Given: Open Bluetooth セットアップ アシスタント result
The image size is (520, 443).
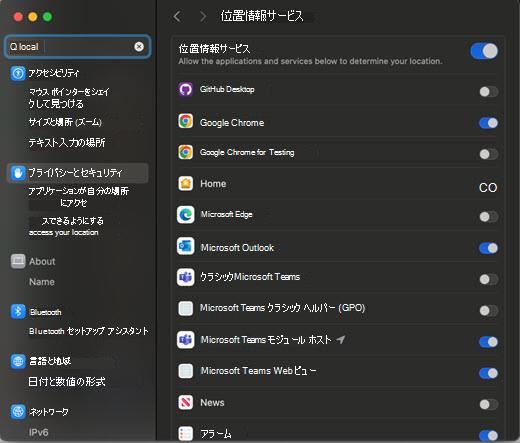Looking at the screenshot, I should (x=89, y=331).
